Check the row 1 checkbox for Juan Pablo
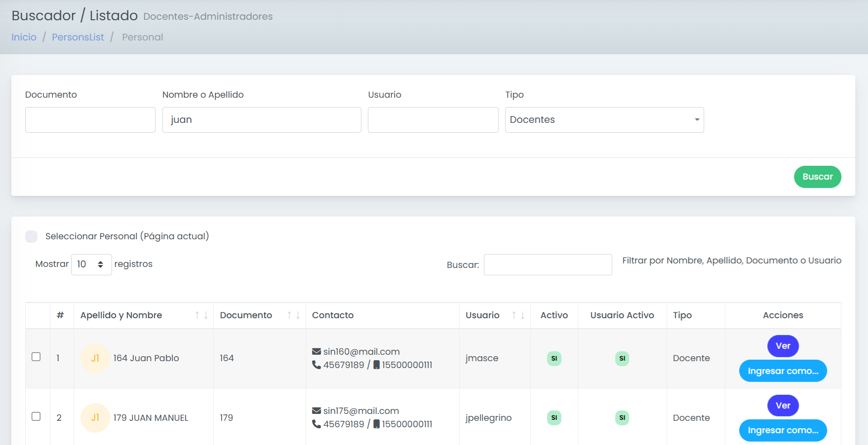 pyautogui.click(x=36, y=357)
